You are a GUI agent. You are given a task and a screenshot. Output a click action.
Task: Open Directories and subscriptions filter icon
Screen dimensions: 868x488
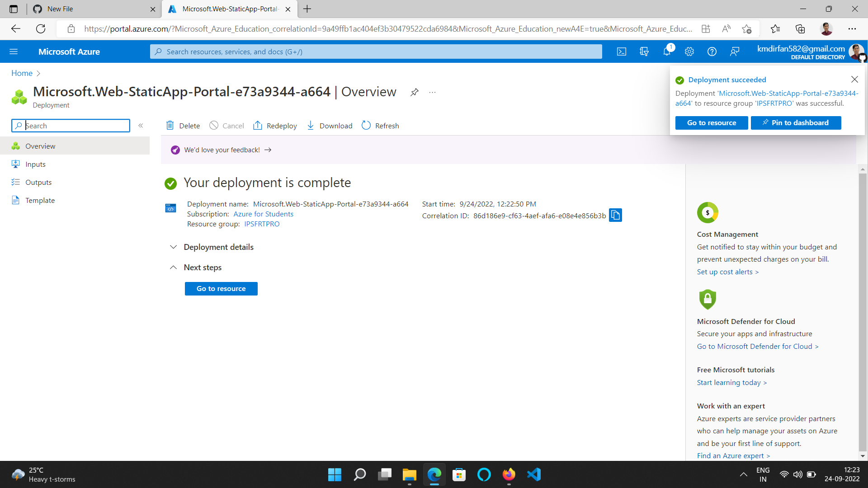pos(644,52)
